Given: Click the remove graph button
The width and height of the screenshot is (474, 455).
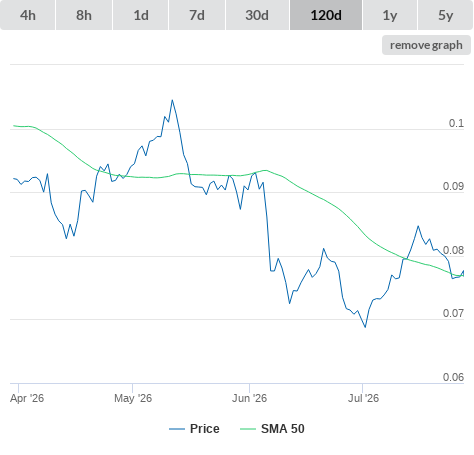Looking at the screenshot, I should pos(426,45).
